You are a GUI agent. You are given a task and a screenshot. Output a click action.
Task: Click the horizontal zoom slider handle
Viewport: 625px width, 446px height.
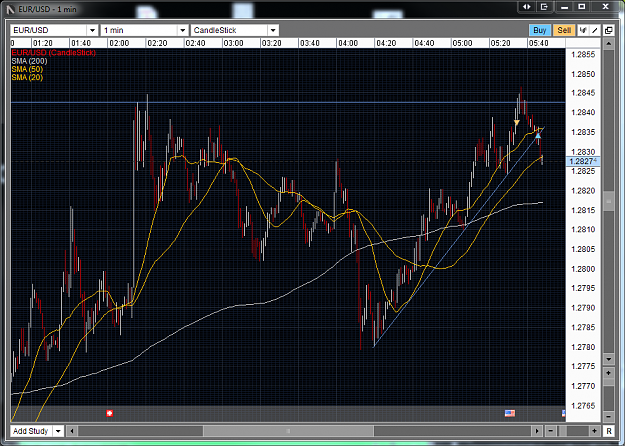[x=562, y=431]
